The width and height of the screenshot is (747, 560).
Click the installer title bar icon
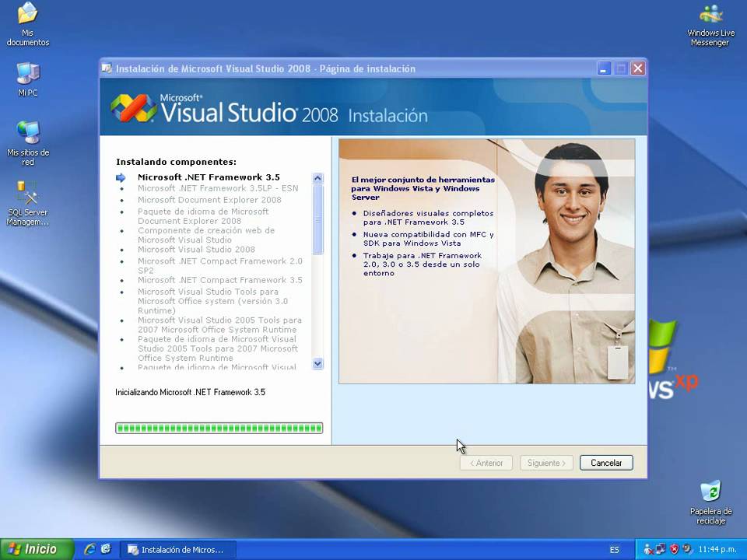[107, 68]
